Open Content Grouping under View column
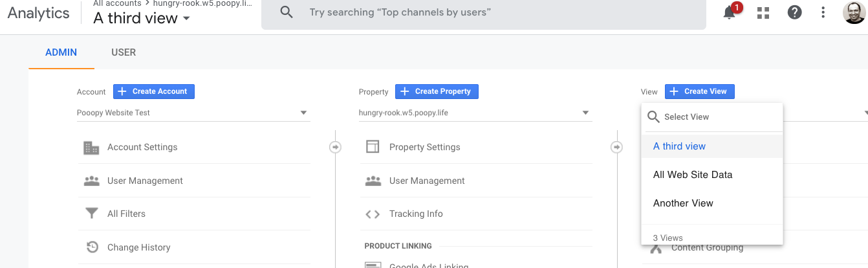Screen dimensions: 868x268 [707, 248]
